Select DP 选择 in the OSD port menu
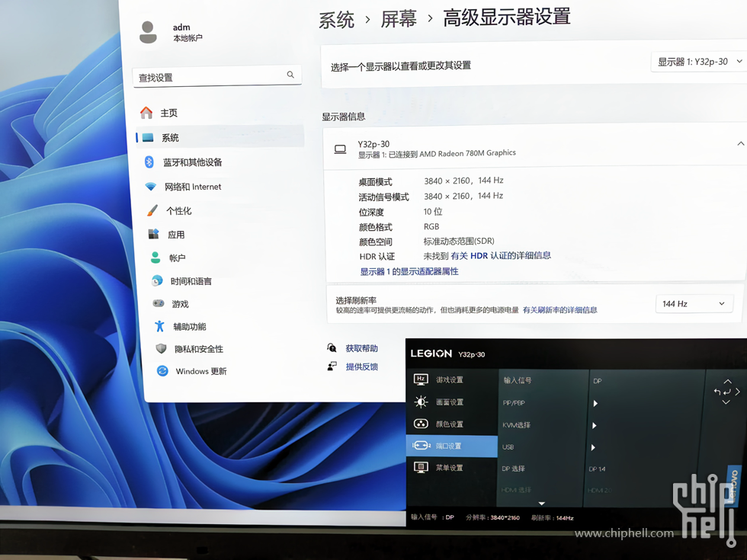 click(513, 469)
